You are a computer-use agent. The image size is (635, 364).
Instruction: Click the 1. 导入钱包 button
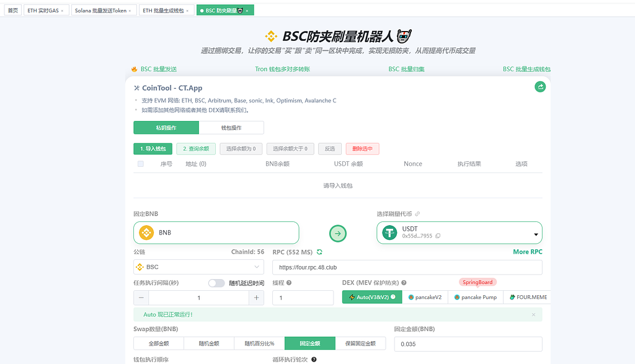pyautogui.click(x=153, y=149)
